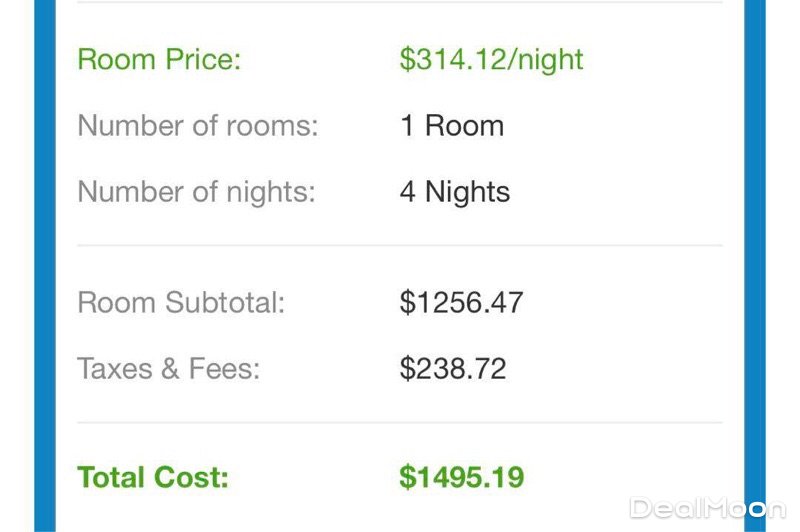This screenshot has width=800, height=532.
Task: Click the "Number of nights:" label
Action: pos(196,191)
